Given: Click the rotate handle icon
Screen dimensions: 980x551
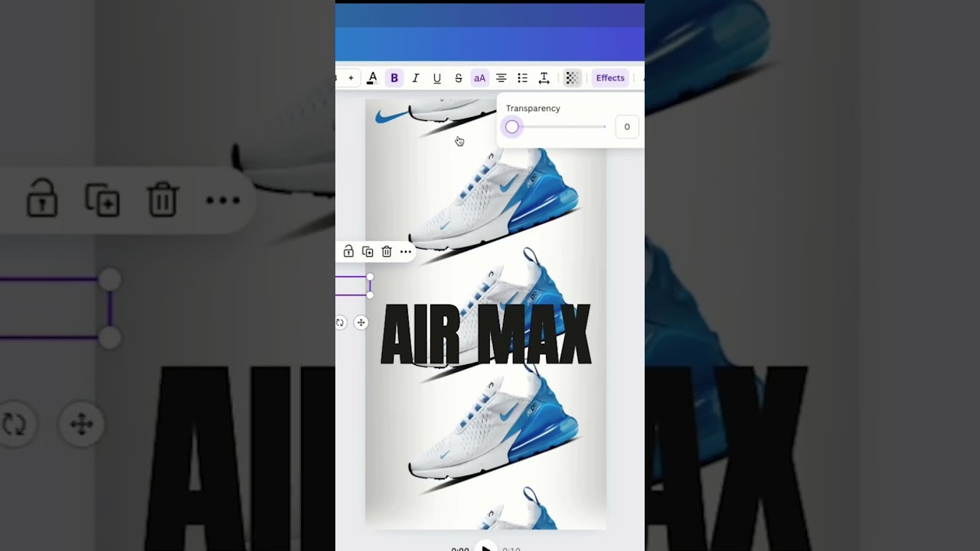Looking at the screenshot, I should (x=340, y=323).
